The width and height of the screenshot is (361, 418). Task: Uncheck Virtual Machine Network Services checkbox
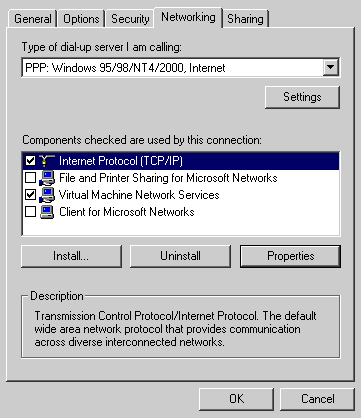(30, 195)
